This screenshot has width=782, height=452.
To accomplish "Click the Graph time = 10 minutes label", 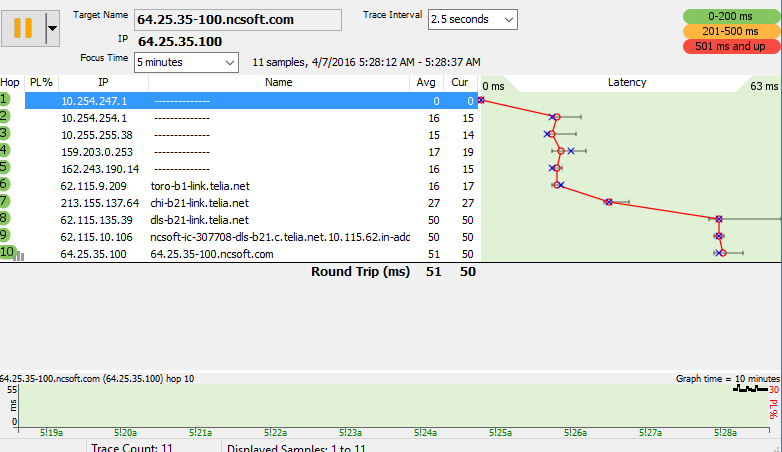I will coord(728,379).
